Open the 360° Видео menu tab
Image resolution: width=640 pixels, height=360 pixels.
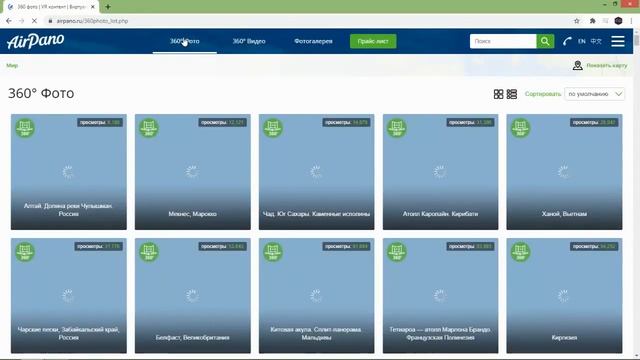[x=249, y=41]
